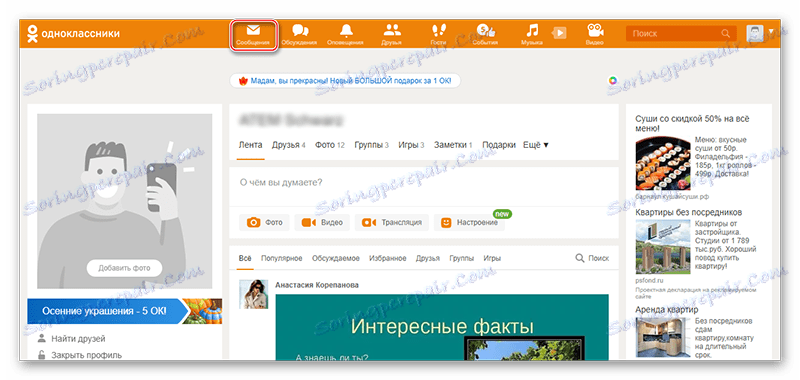Open the Осенние украшения banner
The image size is (800, 380).
[124, 311]
